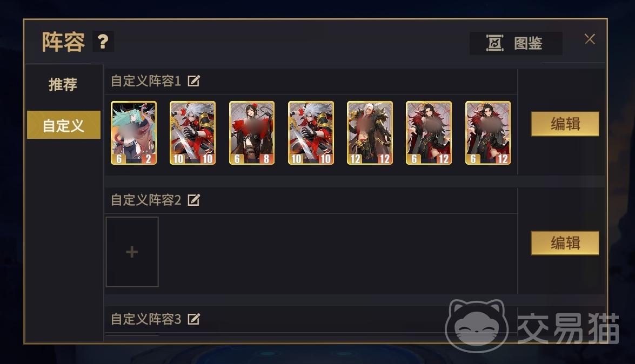This screenshot has height=364, width=635.
Task: Rename 自定义阵容2 using the pencil icon
Action: click(x=193, y=200)
